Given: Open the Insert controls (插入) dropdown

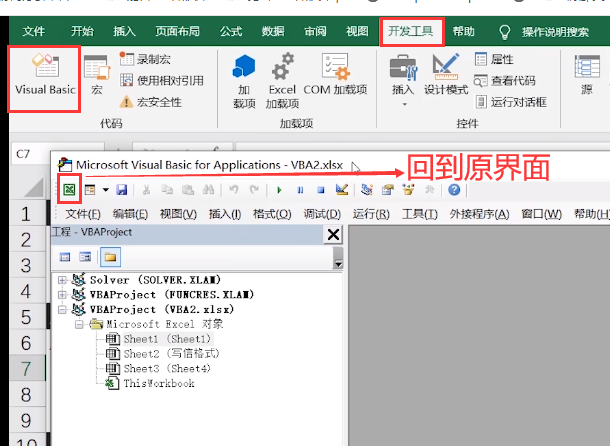Looking at the screenshot, I should [403, 80].
